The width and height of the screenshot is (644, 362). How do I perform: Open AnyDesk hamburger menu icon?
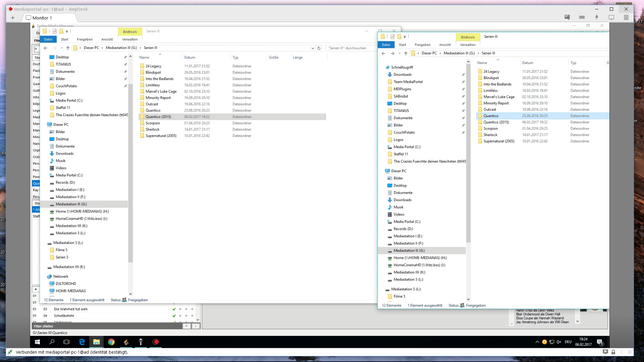pos(626,17)
